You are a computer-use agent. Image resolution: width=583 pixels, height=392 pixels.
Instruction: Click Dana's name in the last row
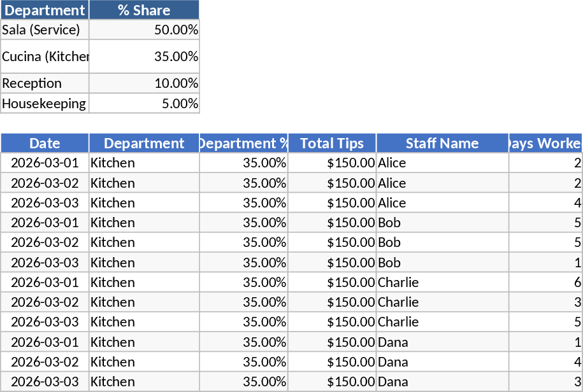pos(442,382)
